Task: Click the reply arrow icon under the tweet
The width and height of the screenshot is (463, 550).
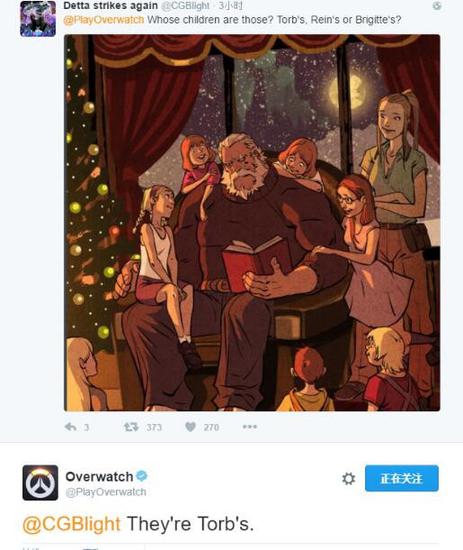Action: (71, 427)
